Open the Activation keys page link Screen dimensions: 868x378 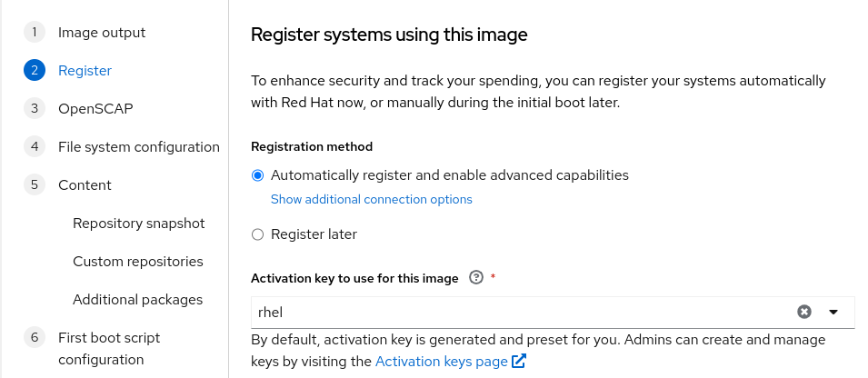coord(442,362)
